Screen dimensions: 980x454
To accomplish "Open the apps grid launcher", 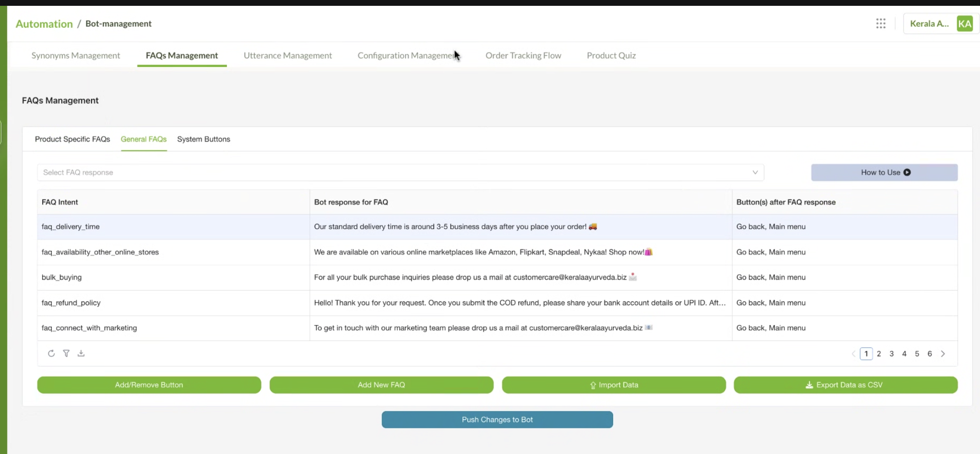I will [x=881, y=23].
